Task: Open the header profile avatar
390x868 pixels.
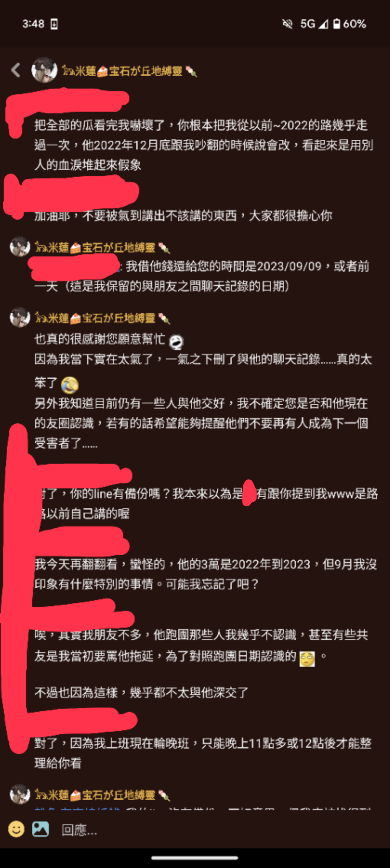Action: point(44,70)
